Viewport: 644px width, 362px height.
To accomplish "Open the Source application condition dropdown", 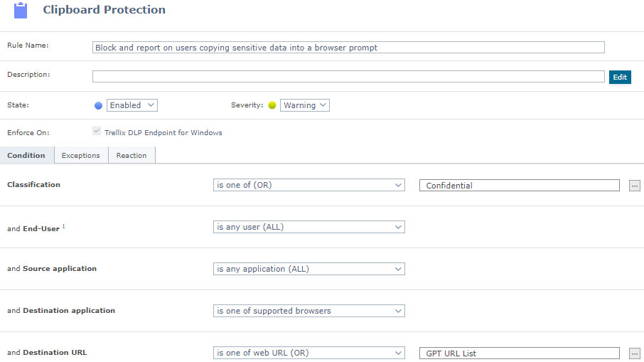I will click(308, 269).
